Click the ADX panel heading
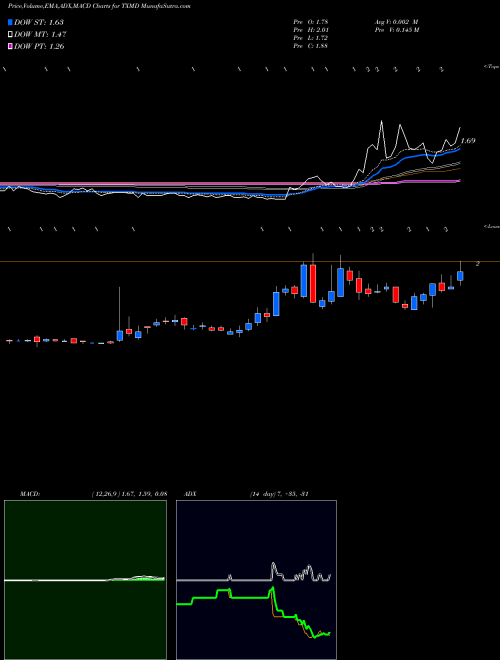500x660 pixels. coord(191,494)
